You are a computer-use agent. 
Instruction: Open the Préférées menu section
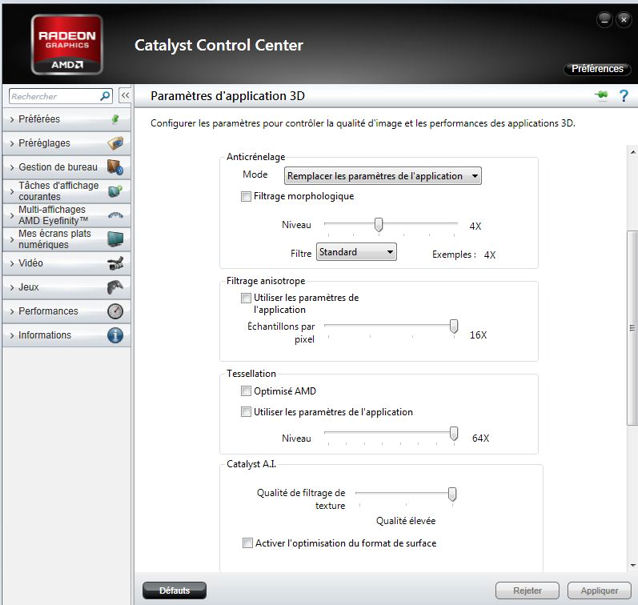[x=66, y=119]
